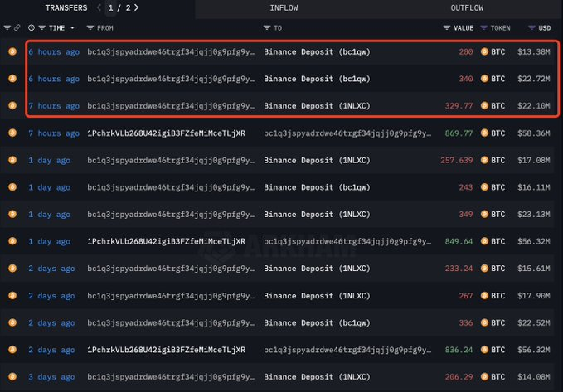This screenshot has width=563, height=392.
Task: Open the "6 hours ago" timestamp of the 200 BTC transfer
Action: [54, 51]
